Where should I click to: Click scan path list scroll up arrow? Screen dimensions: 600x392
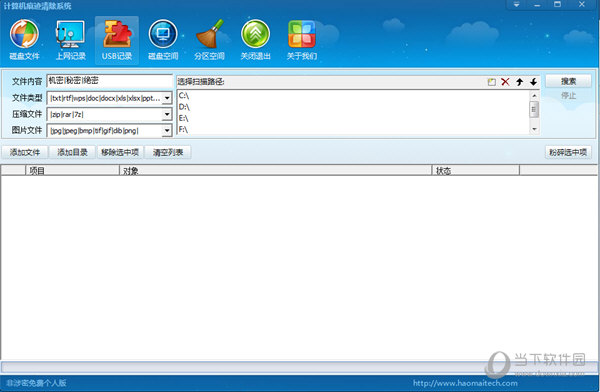pos(534,95)
